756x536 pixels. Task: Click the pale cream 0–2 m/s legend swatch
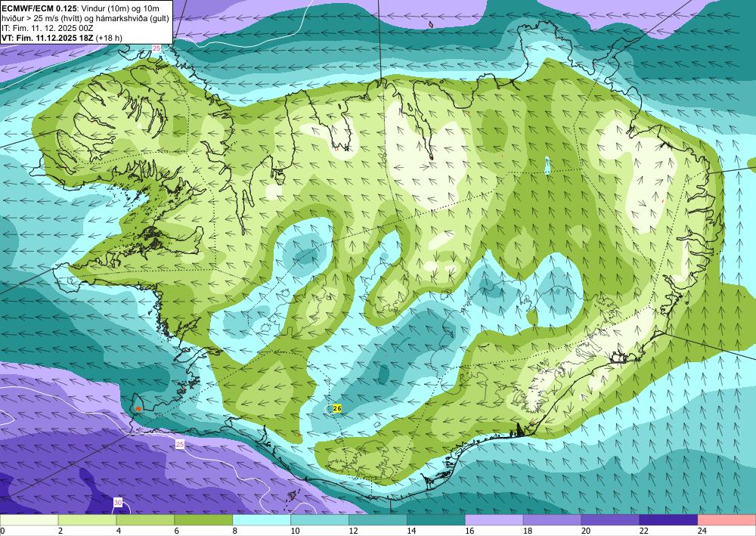pyautogui.click(x=29, y=520)
